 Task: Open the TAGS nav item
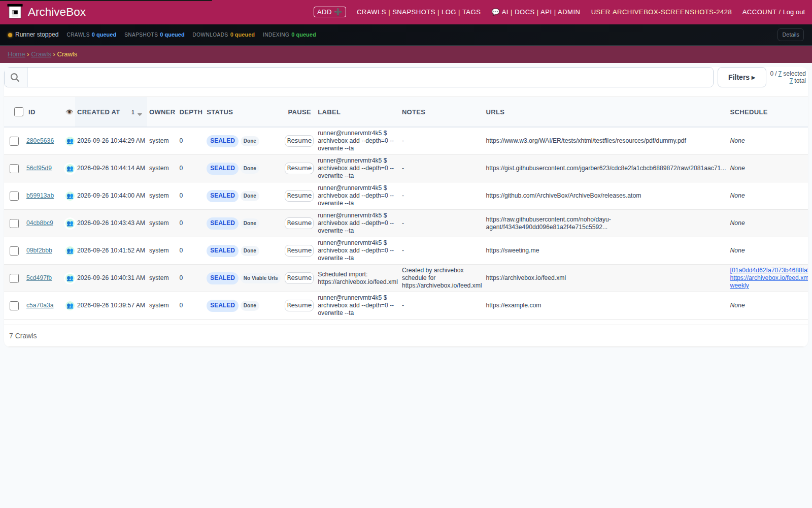471,12
